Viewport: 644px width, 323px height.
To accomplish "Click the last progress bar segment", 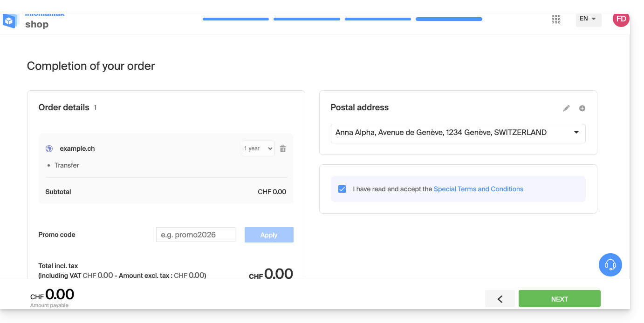I will 449,19.
